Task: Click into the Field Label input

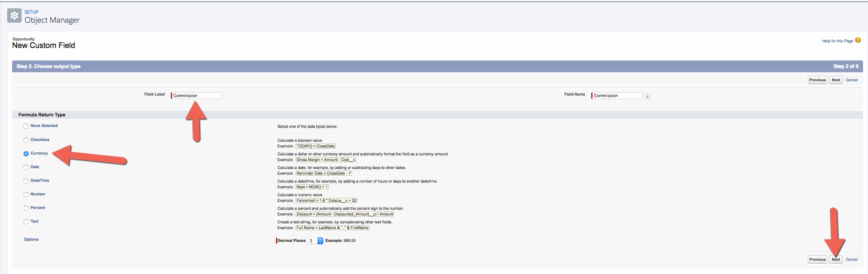Action: (197, 96)
